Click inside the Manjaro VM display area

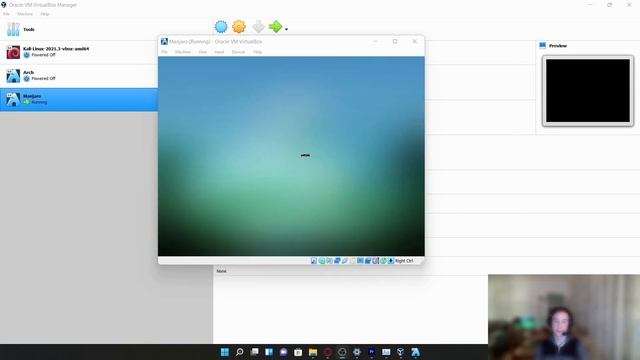click(291, 156)
